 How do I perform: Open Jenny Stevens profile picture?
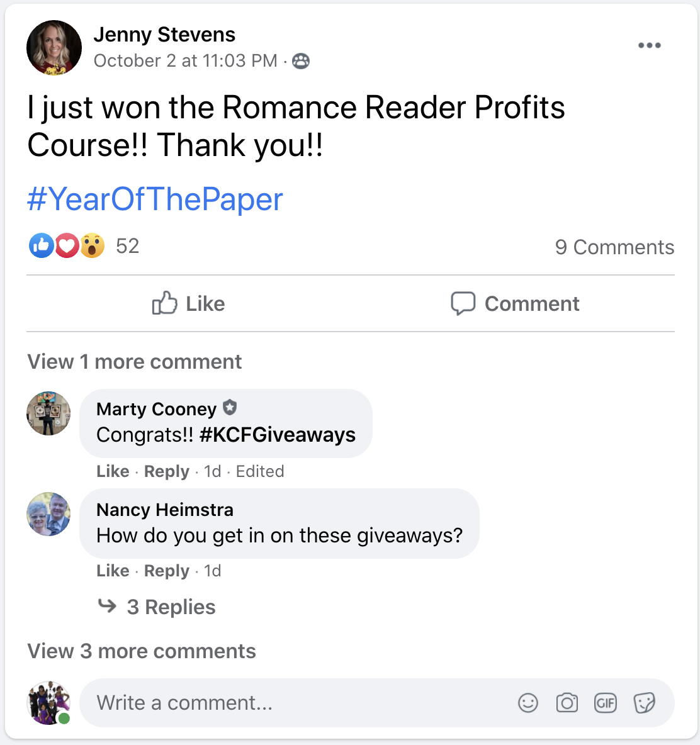click(x=54, y=48)
